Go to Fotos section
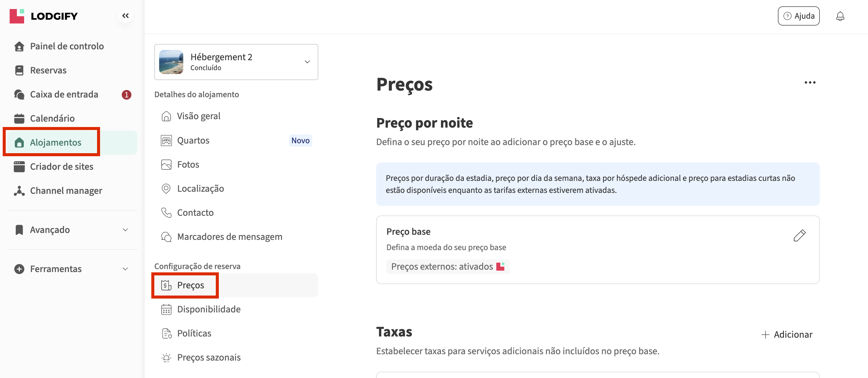This screenshot has height=378, width=868. [x=188, y=164]
